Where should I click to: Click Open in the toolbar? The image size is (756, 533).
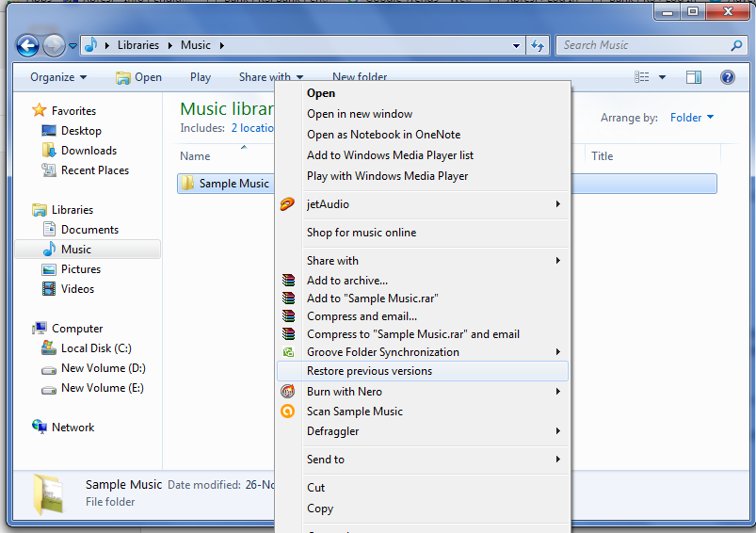tap(138, 77)
